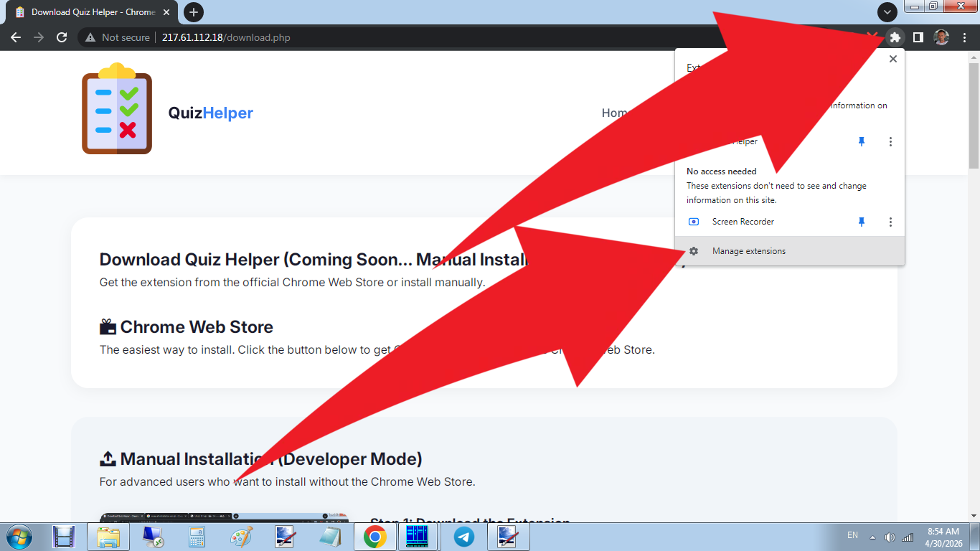The image size is (980, 551).
Task: Open Windows Explorer from taskbar
Action: [108, 537]
